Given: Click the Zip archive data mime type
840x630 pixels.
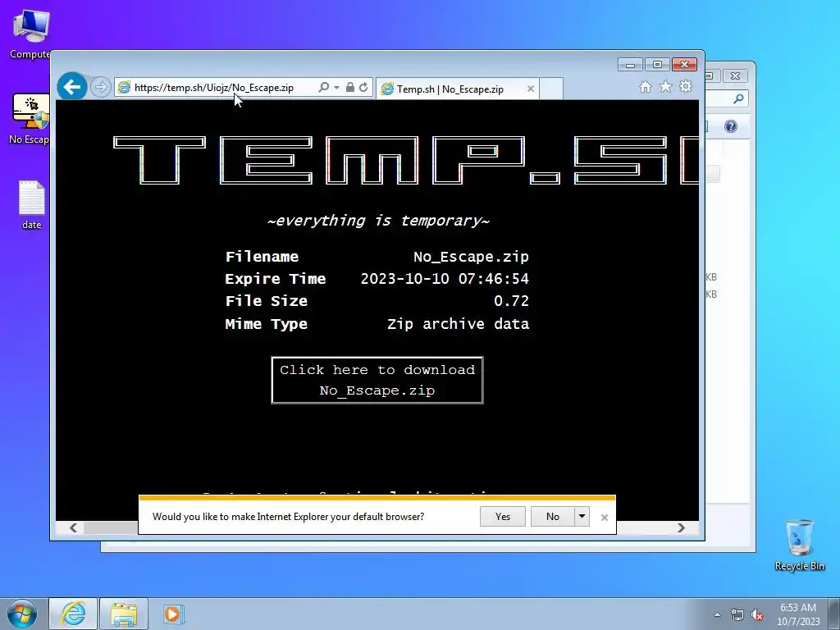Looking at the screenshot, I should [x=458, y=323].
